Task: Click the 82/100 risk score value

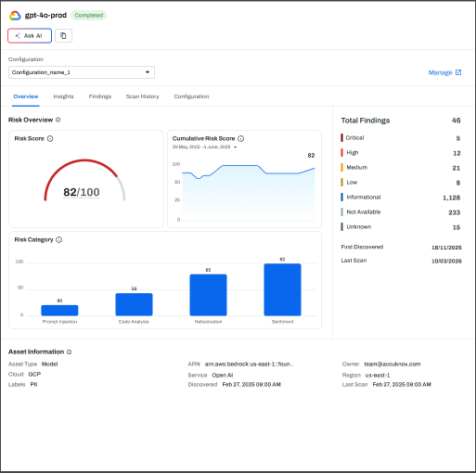Action: (82, 192)
